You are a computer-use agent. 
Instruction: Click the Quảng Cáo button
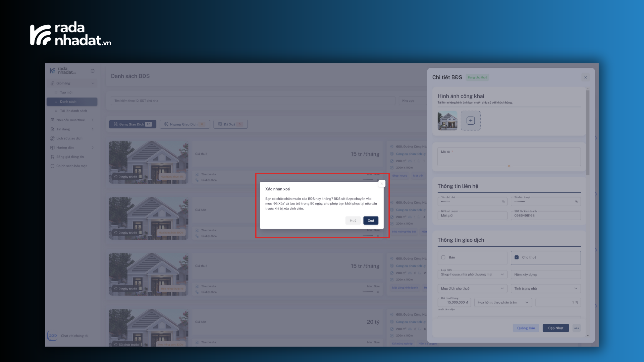coord(526,328)
